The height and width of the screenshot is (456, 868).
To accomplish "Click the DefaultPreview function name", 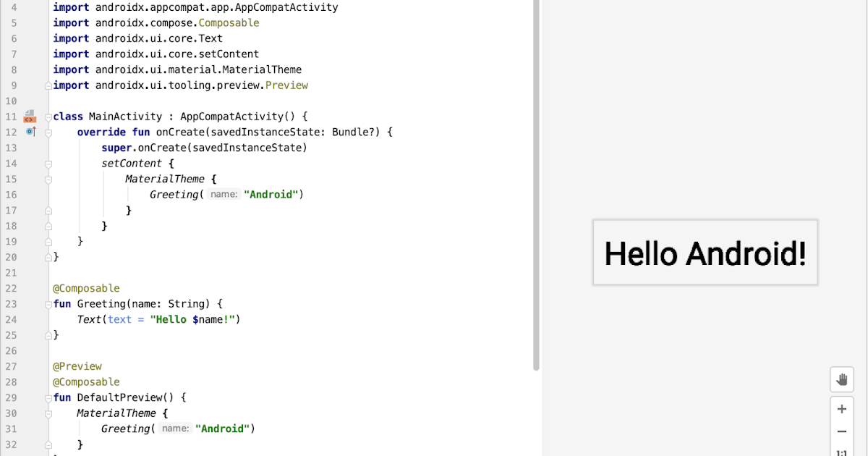I will 119,397.
